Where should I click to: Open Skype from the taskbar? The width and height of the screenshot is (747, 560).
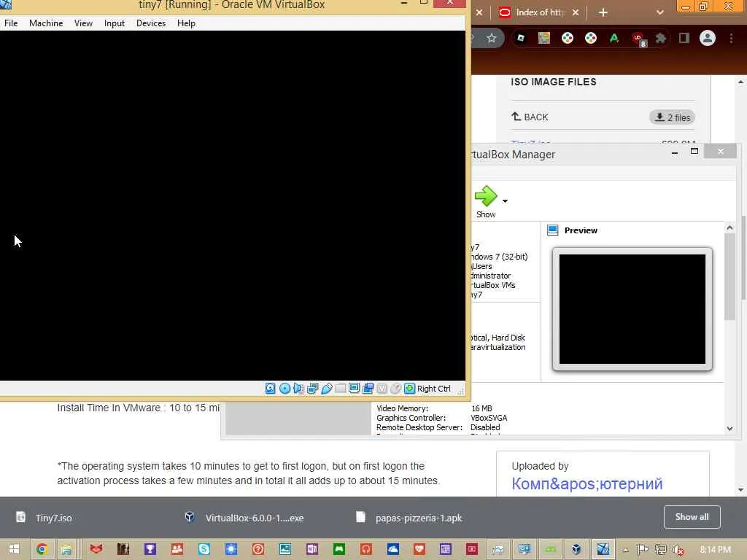pos(204,549)
